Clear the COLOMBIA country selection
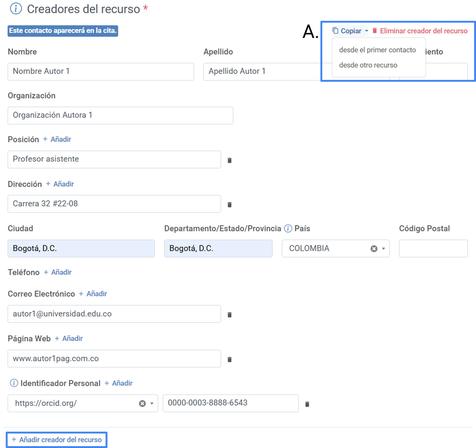This screenshot has width=476, height=448. [374, 249]
